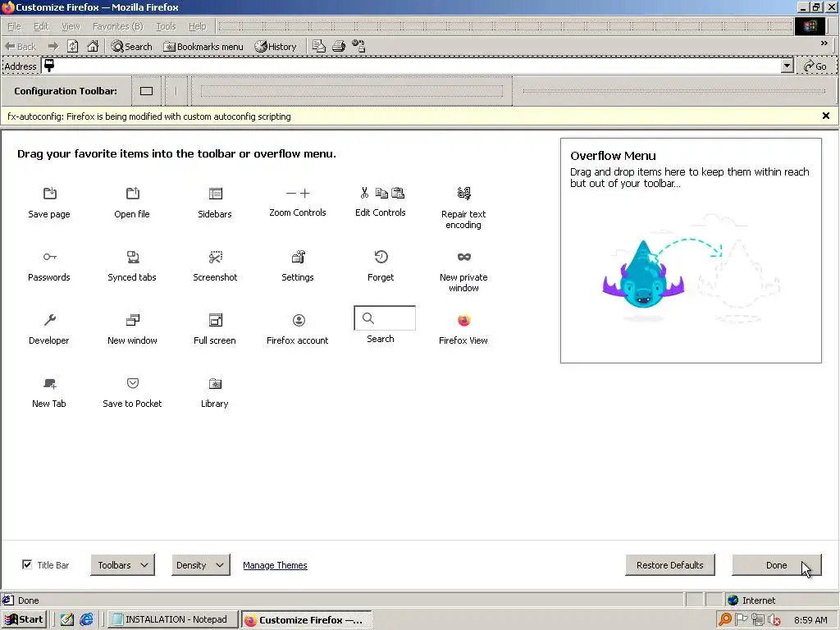Click the Forward arrow button
The height and width of the screenshot is (630, 840).
[x=52, y=47]
